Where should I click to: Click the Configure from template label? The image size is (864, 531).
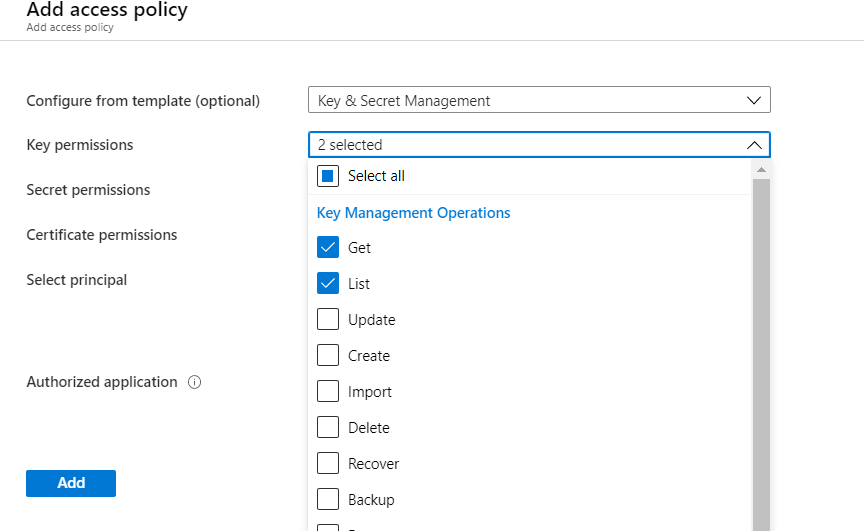pos(143,101)
